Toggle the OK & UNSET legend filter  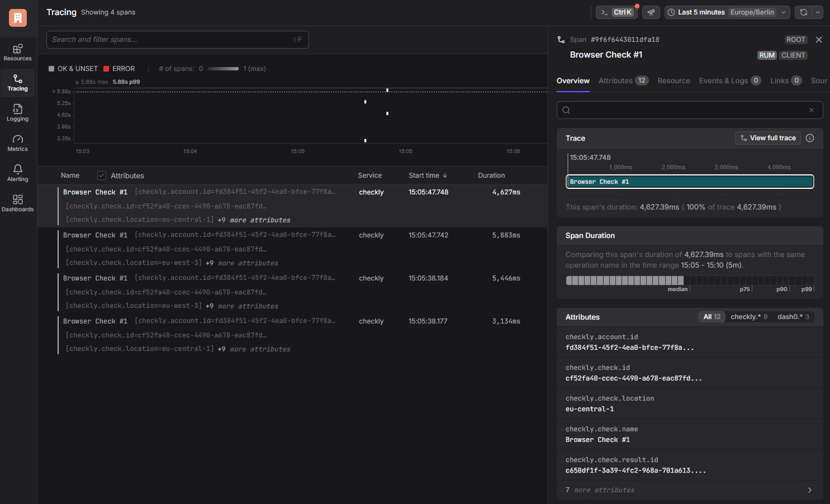(73, 68)
